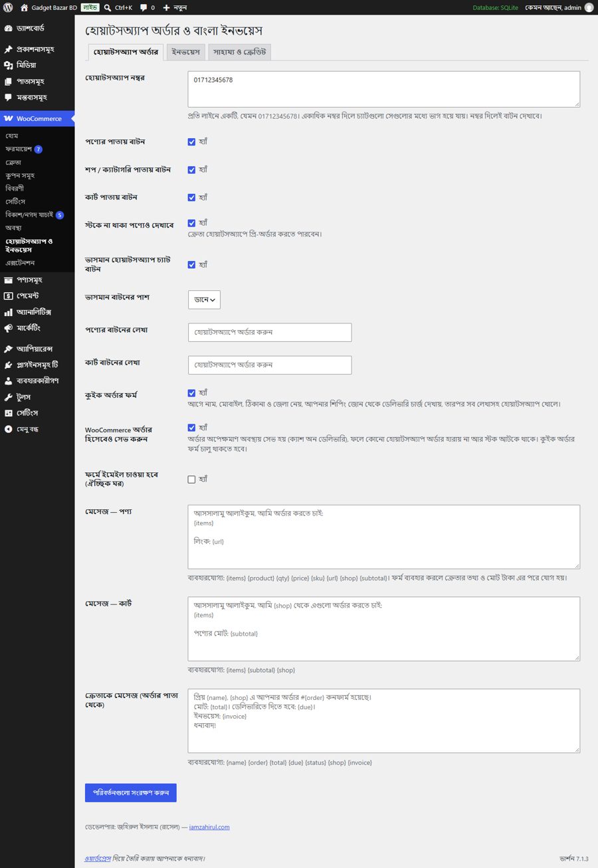Image resolution: width=598 pixels, height=868 pixels.
Task: Toggle the কুইক অর্ডার ফর্ম checkbox
Action: point(191,393)
